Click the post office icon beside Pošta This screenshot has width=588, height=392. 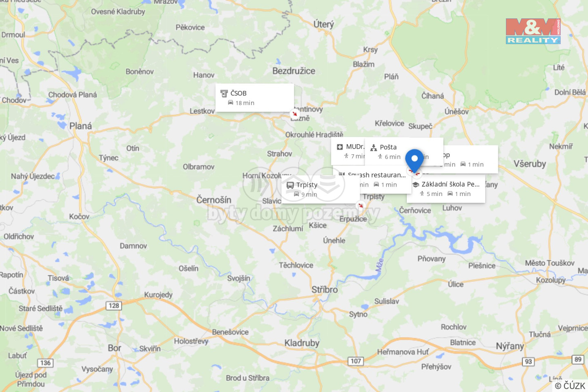(374, 147)
